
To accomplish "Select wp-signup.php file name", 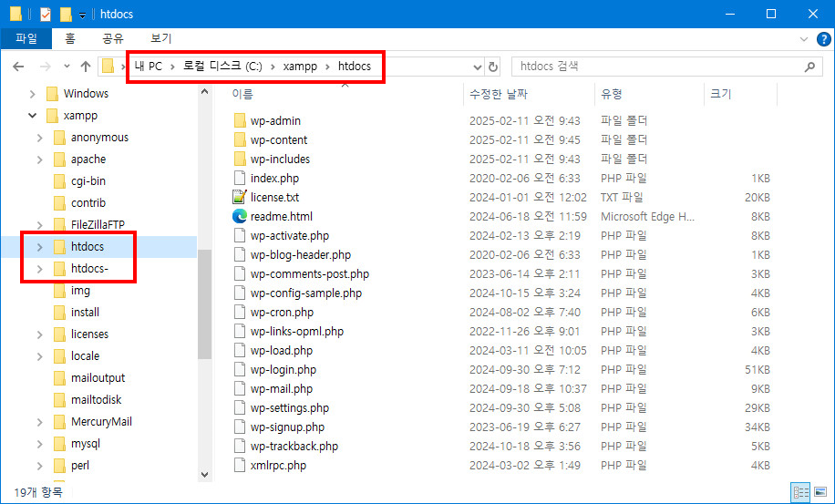I will coord(287,427).
